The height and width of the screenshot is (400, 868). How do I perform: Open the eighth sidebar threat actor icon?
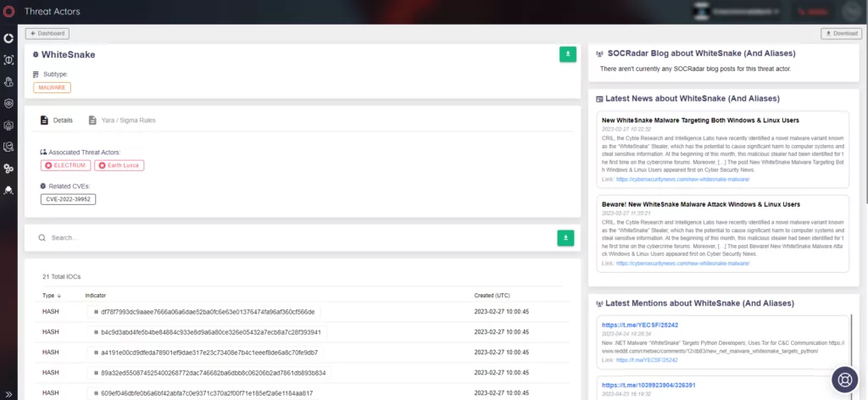(x=8, y=191)
